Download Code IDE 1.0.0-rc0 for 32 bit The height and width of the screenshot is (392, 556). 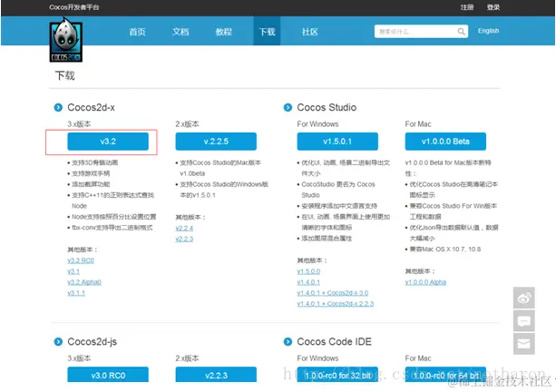point(337,375)
